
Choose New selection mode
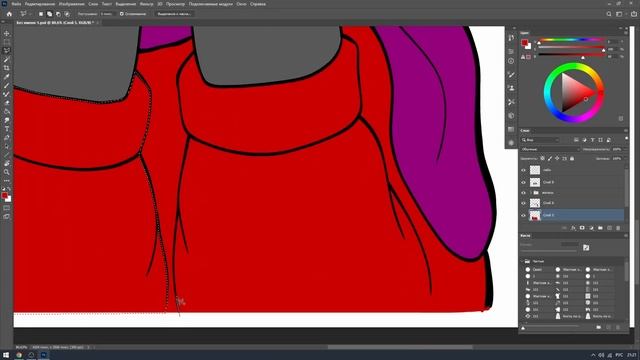pyautogui.click(x=41, y=14)
